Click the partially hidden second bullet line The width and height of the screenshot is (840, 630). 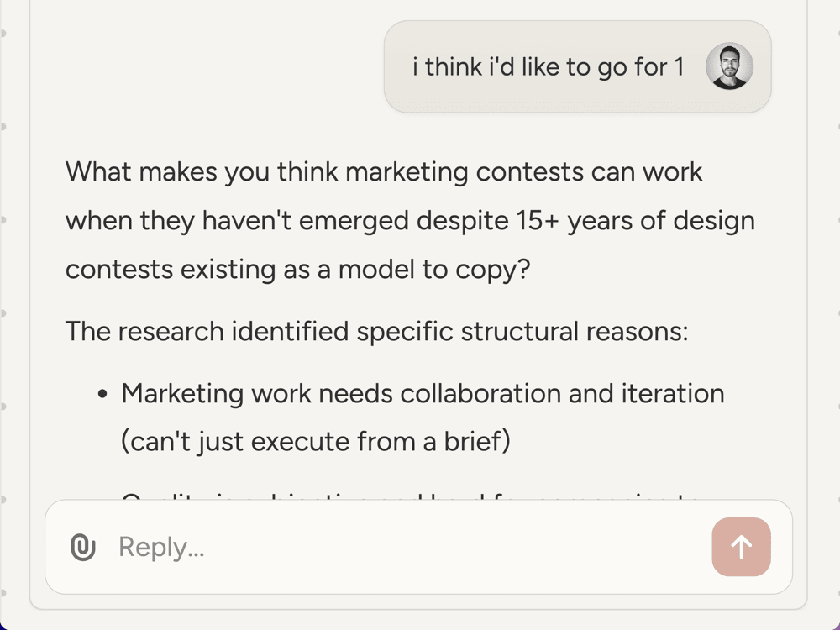click(412, 497)
